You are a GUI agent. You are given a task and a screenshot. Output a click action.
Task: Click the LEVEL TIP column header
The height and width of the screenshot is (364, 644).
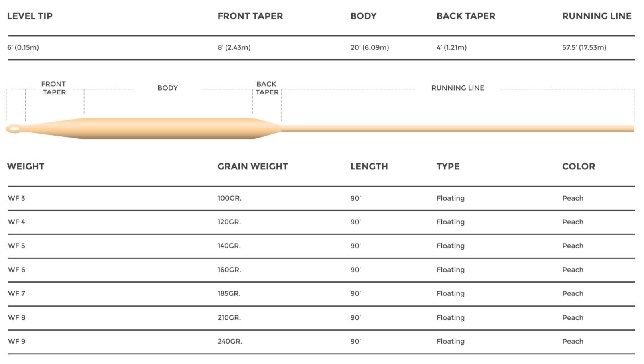30,16
